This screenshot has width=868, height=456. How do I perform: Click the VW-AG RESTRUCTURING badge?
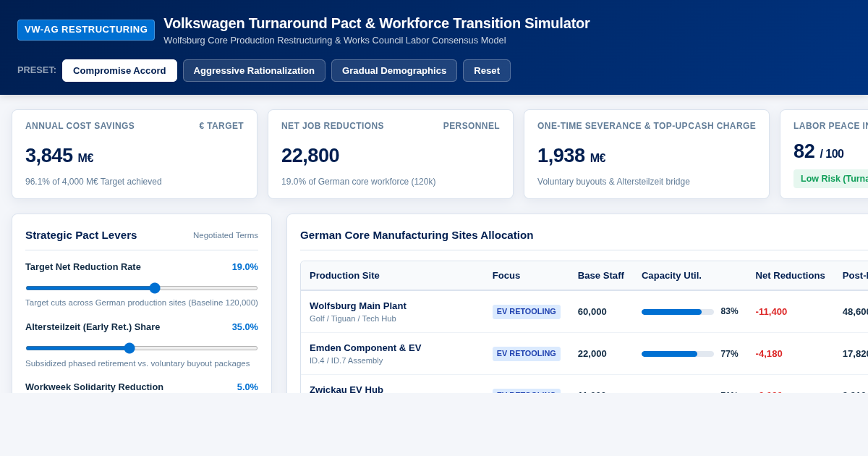(86, 30)
